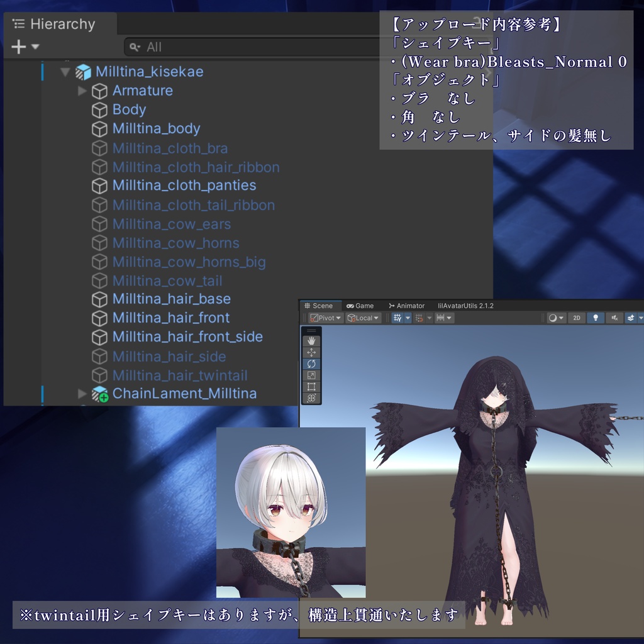Viewport: 644px width, 644px height.
Task: Open the scene effects dropdown arrow
Action: [x=640, y=318]
